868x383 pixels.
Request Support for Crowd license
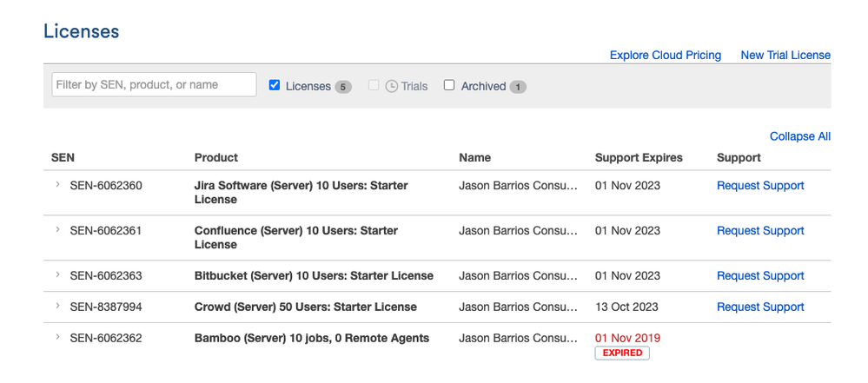[760, 307]
